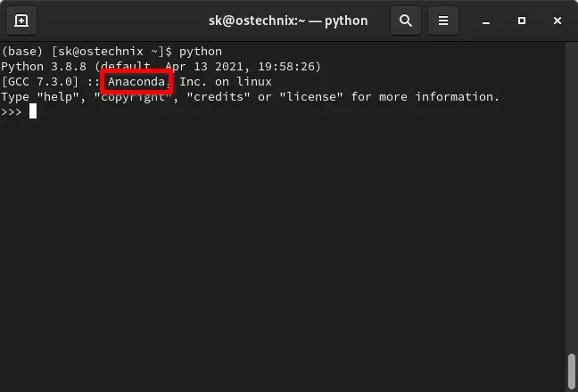Click the highlighted Anaconda word
Screen dimensions: 578x392
[136, 81]
